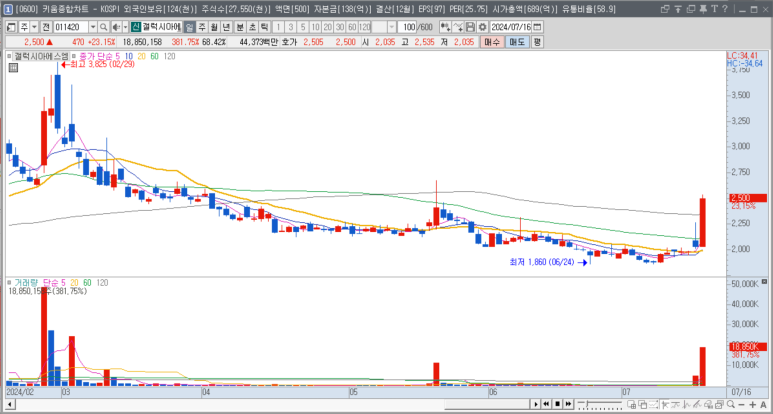The image size is (773, 414).
Task: Click the red 매수 buy button
Action: 492,42
